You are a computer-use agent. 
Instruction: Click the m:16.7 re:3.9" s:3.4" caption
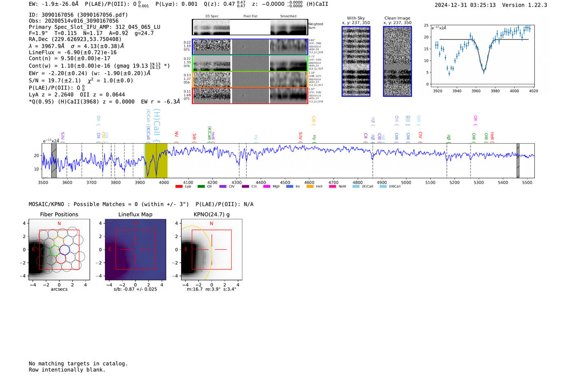[211, 289]
